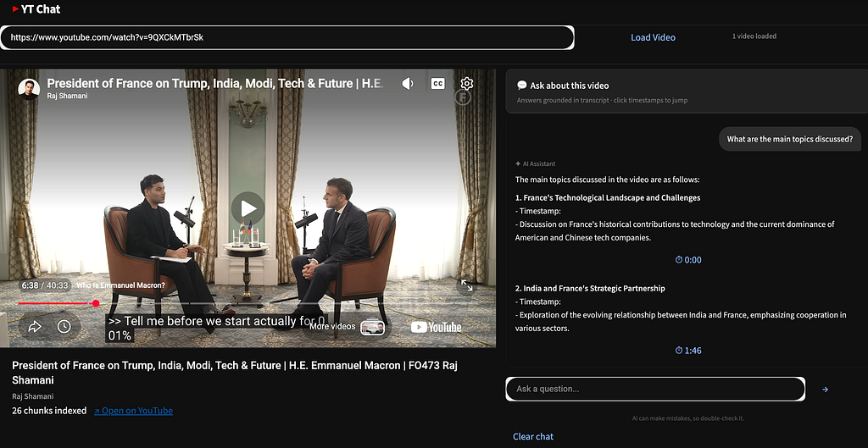Click the '1 video loaded' status text

[x=754, y=36]
